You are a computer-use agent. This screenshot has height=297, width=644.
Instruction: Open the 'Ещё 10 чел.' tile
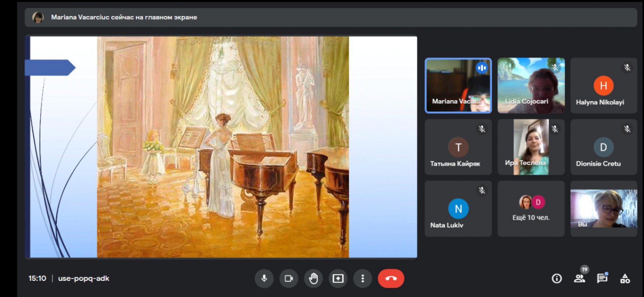click(x=531, y=209)
